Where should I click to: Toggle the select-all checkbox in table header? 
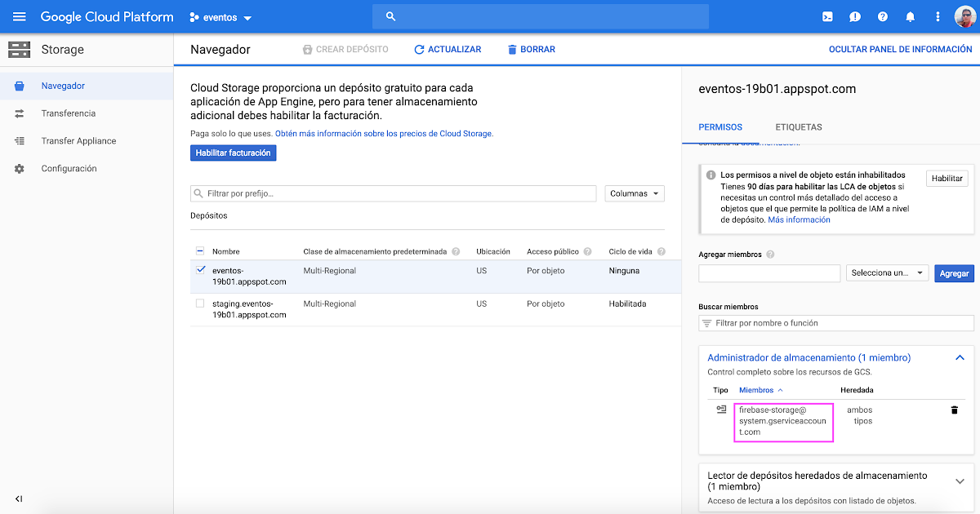coord(200,251)
